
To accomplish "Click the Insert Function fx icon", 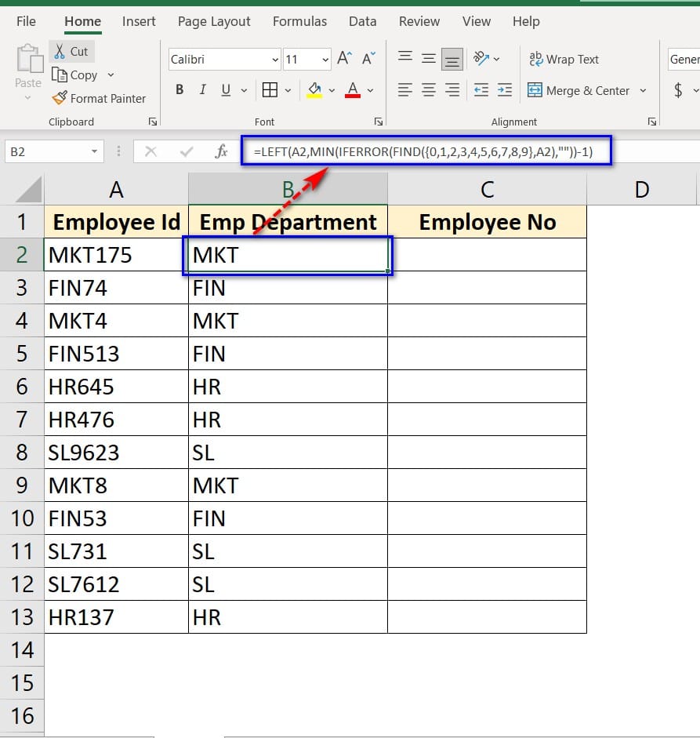I will (x=222, y=151).
